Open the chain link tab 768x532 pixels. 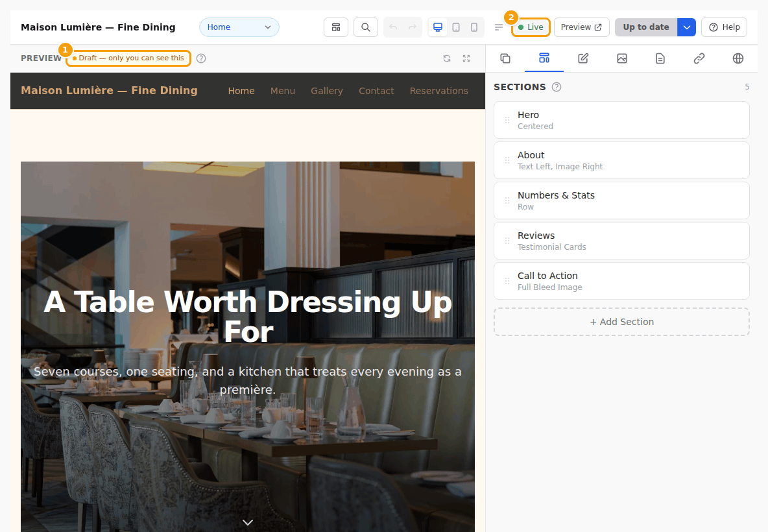[699, 58]
